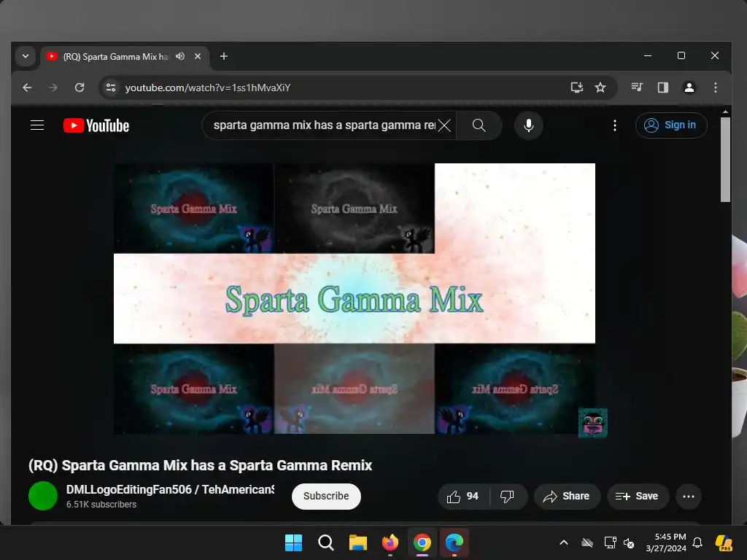This screenshot has height=560, width=747.
Task: Open Windows taskbar search
Action: (326, 542)
